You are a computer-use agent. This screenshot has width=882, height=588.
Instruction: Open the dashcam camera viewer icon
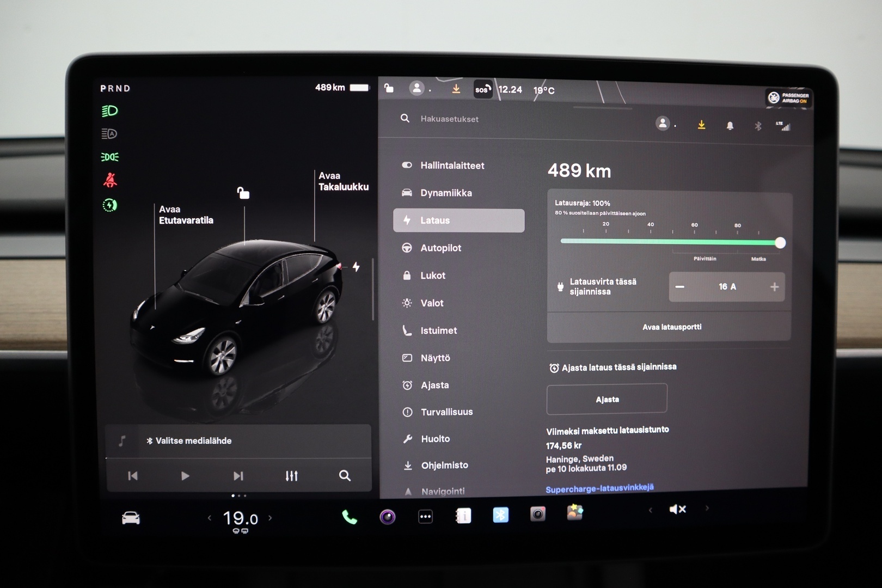tap(538, 514)
